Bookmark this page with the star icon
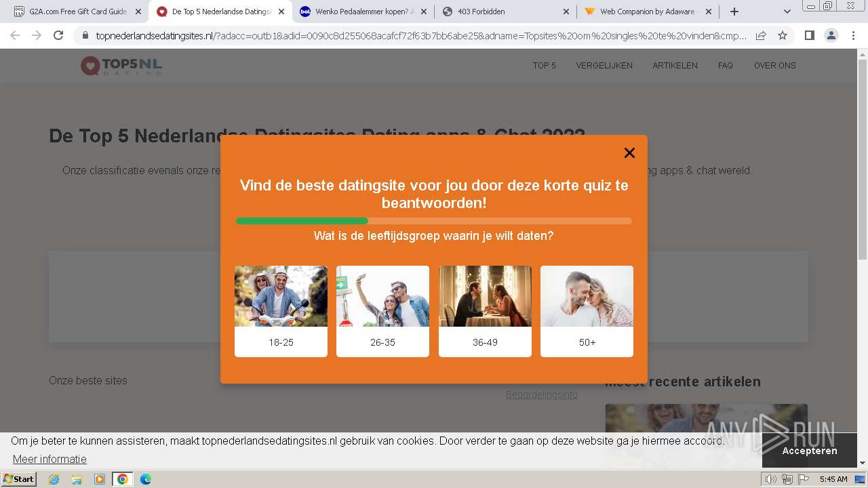The height and width of the screenshot is (488, 868). (x=783, y=35)
